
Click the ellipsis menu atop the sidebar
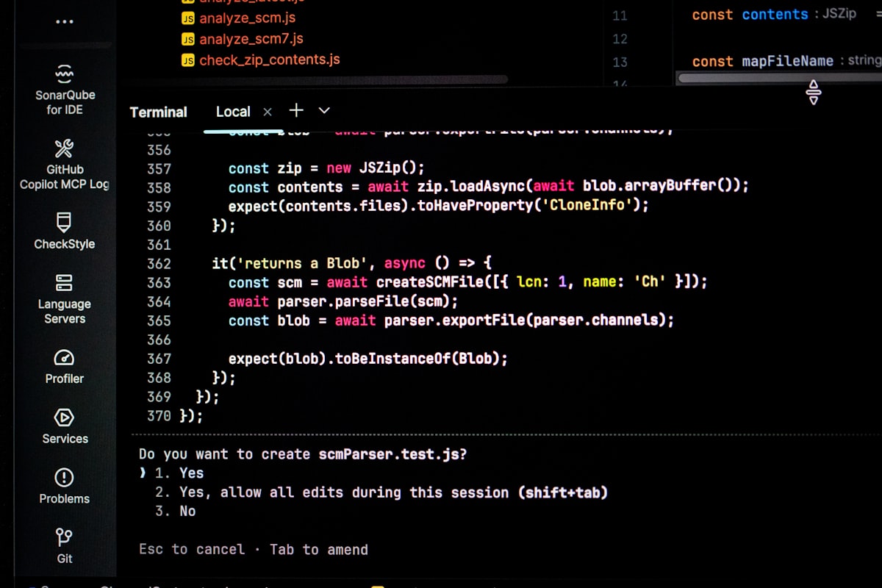(64, 21)
